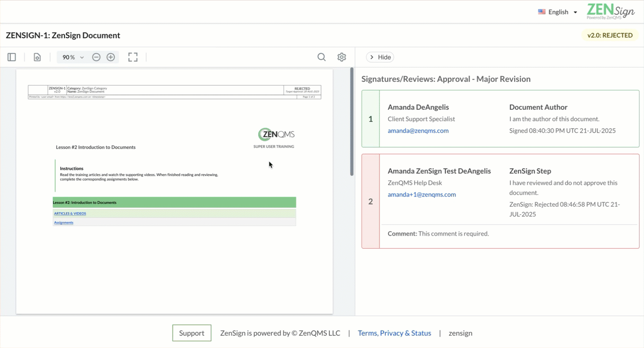Image resolution: width=644 pixels, height=348 pixels.
Task: Open the English language dropdown
Action: pyautogui.click(x=558, y=12)
